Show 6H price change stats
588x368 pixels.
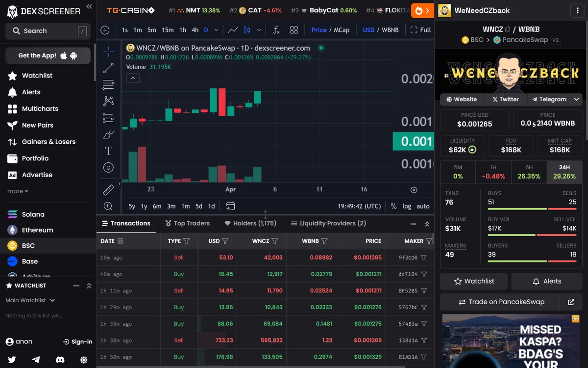529,172
